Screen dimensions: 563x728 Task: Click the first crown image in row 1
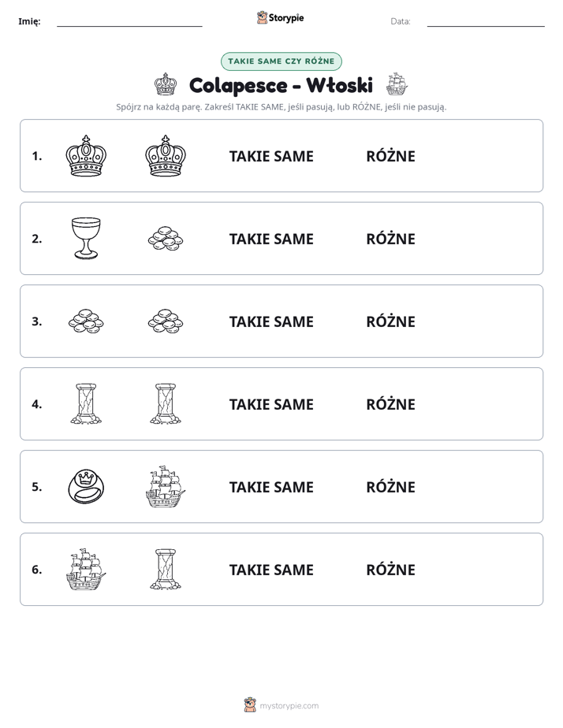tap(86, 156)
